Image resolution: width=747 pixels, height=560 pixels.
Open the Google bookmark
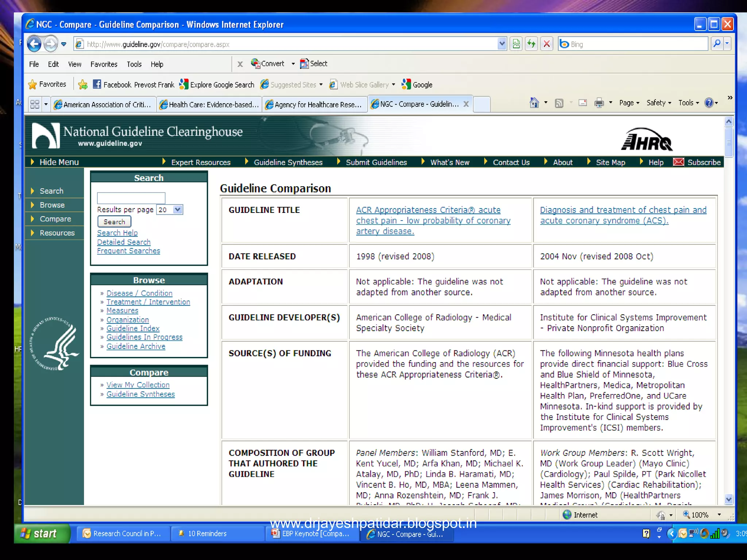tap(417, 85)
